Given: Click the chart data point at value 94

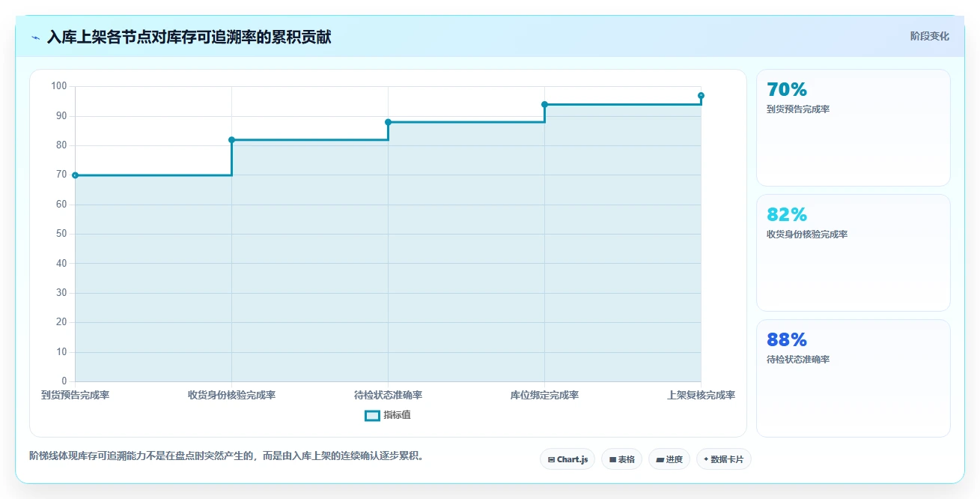Looking at the screenshot, I should pos(544,104).
